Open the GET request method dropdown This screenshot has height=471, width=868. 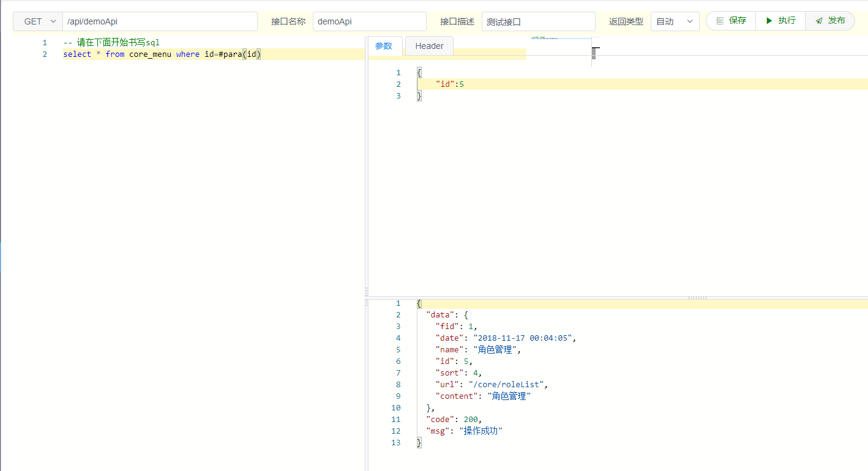click(38, 21)
